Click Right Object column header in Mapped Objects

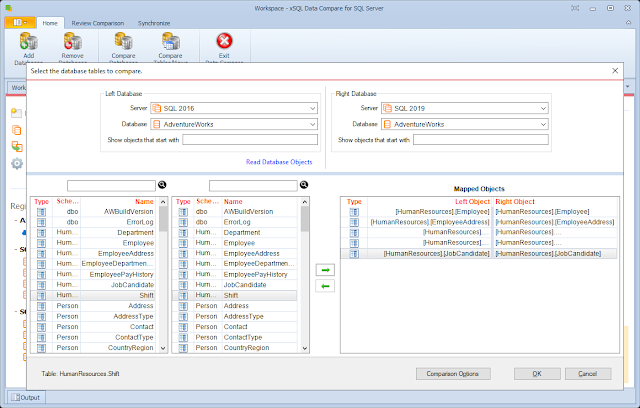click(515, 202)
